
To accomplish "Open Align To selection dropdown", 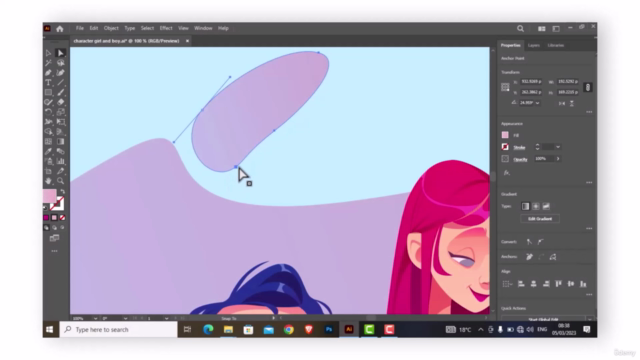I will click(507, 284).
